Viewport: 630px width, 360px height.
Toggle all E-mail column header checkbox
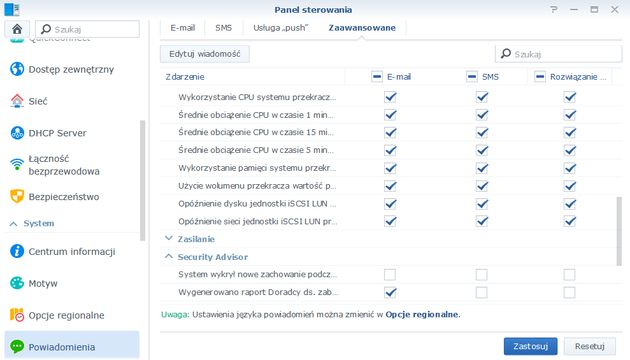click(377, 76)
